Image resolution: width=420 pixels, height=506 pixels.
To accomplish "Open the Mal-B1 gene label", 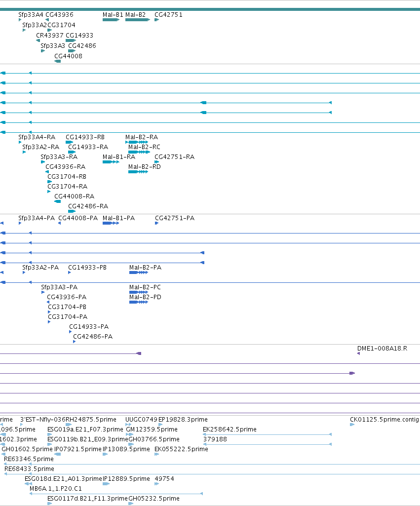I will click(x=113, y=15).
